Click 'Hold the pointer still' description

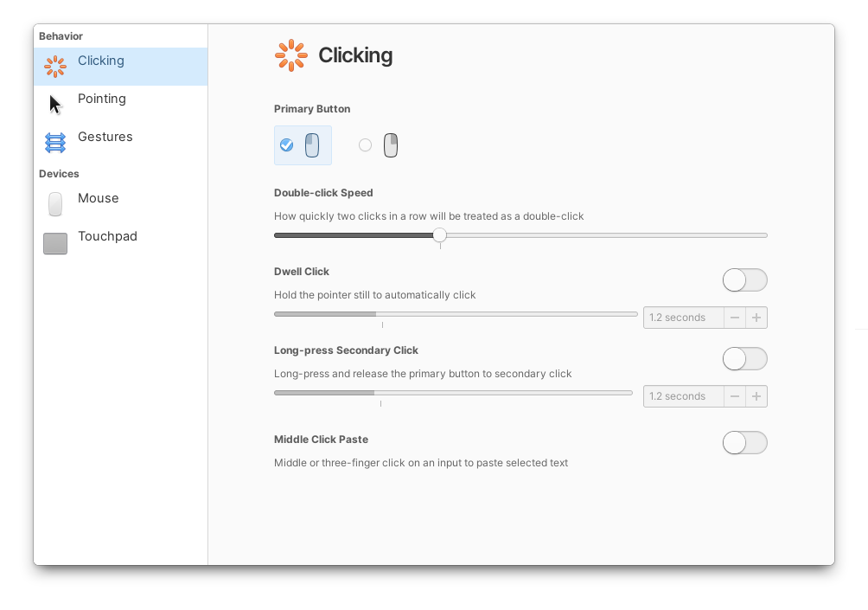374,295
